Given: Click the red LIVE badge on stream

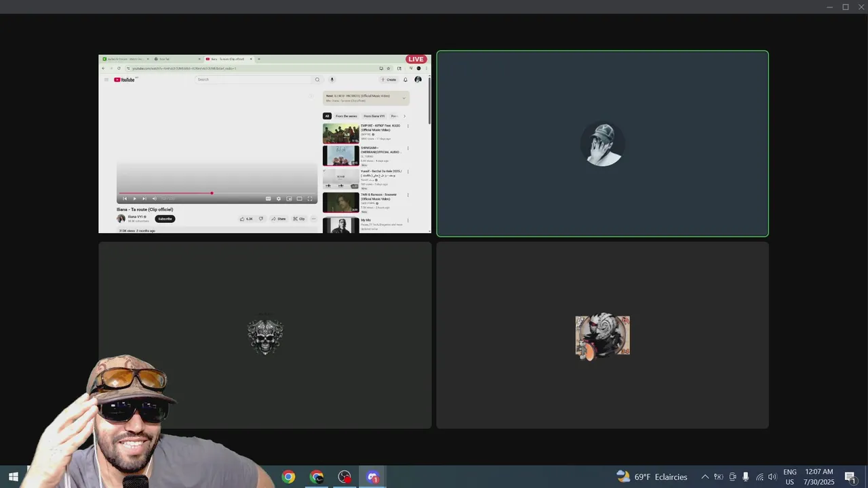Looking at the screenshot, I should pos(416,59).
